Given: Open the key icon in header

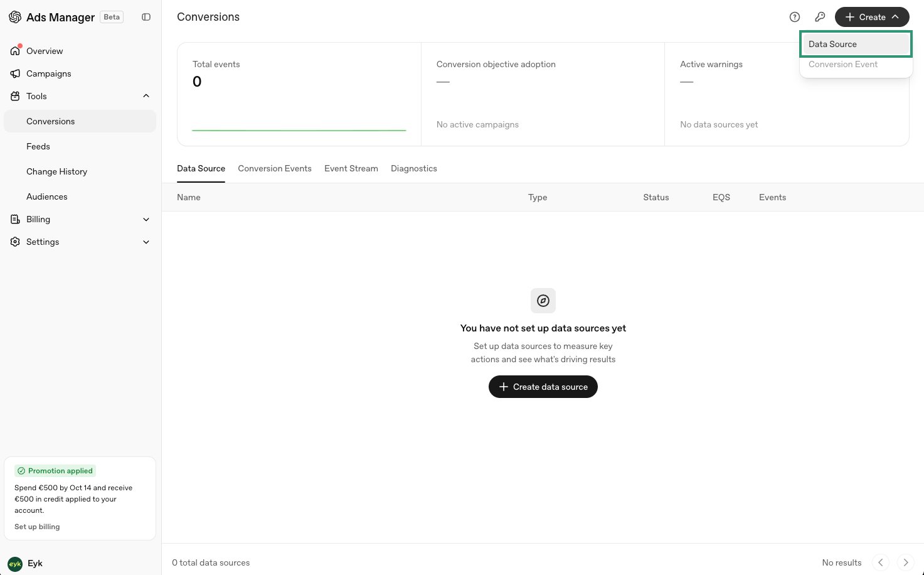Looking at the screenshot, I should point(820,17).
